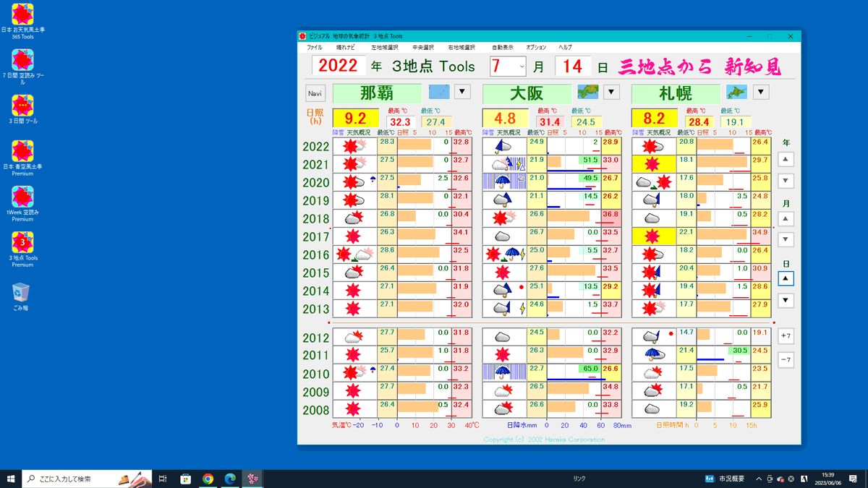Click the Osaka region map icon
868x488 pixels.
pyautogui.click(x=587, y=92)
